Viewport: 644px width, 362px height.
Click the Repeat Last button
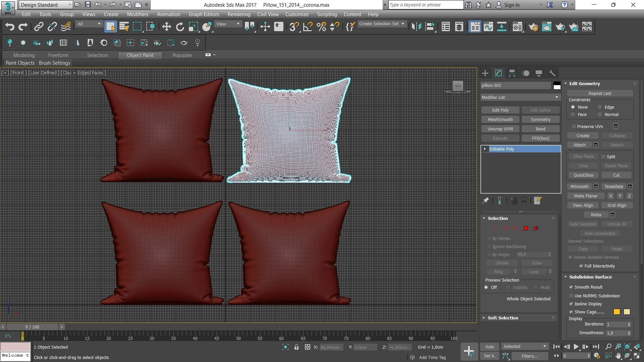click(600, 94)
